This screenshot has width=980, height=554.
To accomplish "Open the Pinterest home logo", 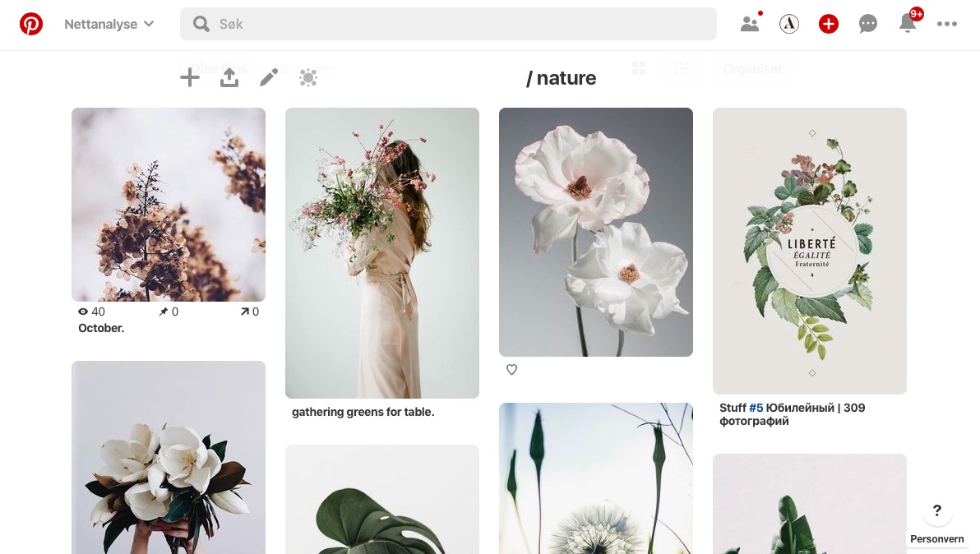I will point(30,24).
